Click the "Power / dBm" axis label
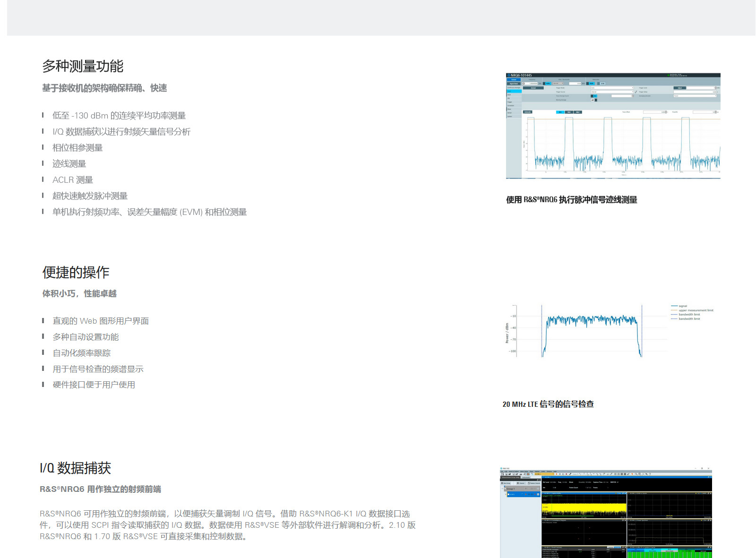Viewport: 756px width, 558px height. point(507,333)
